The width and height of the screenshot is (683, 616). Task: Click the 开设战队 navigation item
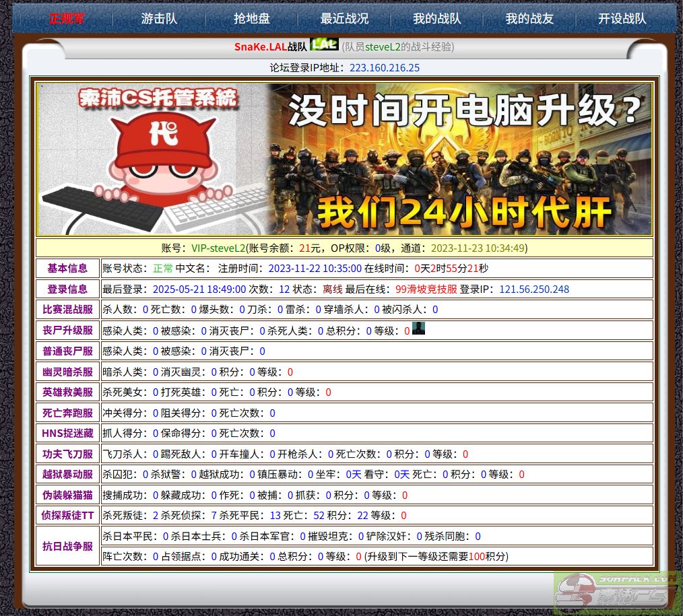tap(622, 18)
